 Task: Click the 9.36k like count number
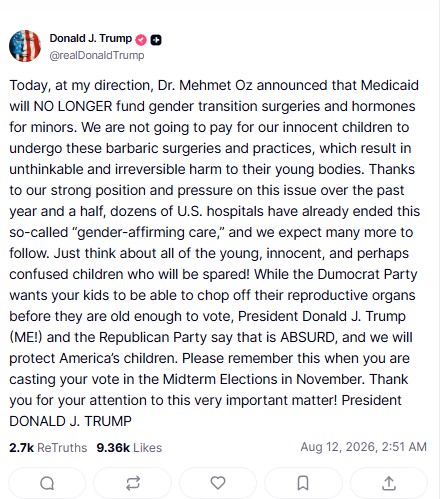click(x=113, y=447)
